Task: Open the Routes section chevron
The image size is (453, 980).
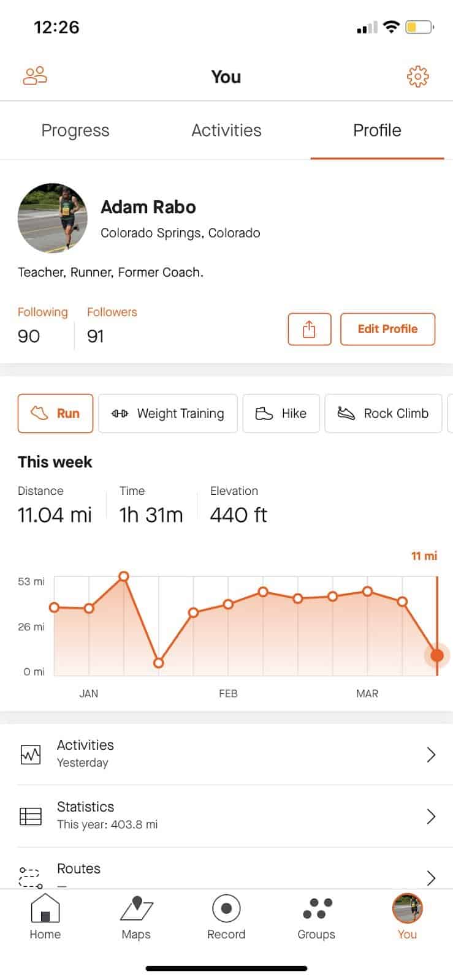Action: (431, 878)
